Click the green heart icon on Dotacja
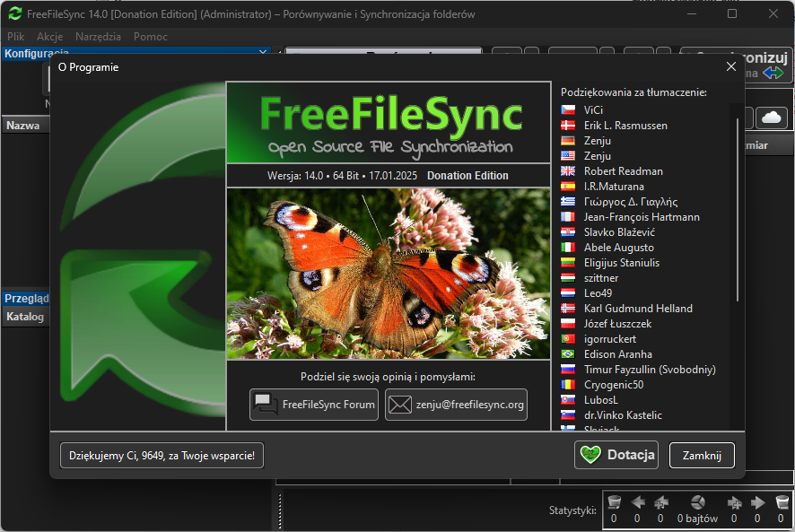Screen dimensions: 795x532 [590, 455]
